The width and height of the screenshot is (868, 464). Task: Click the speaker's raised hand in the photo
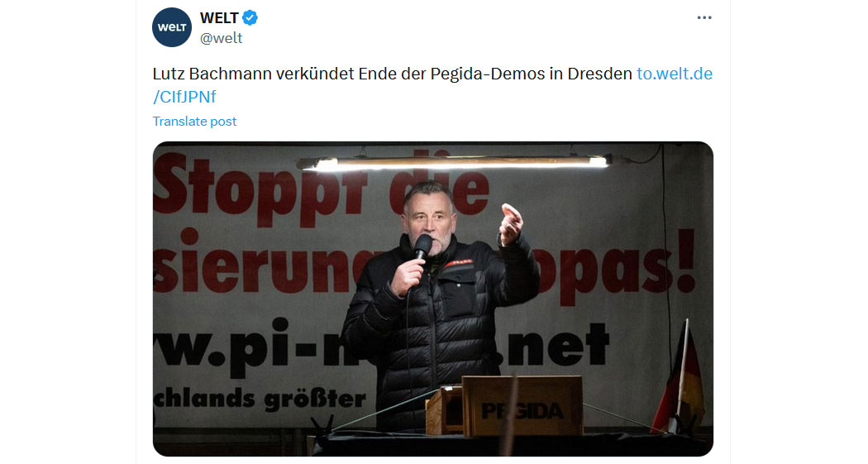510,223
